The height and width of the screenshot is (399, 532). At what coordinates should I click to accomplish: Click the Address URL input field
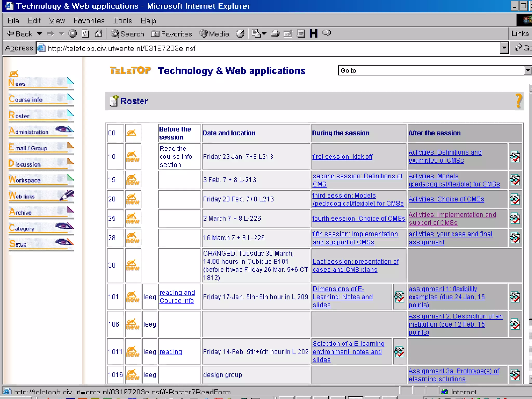click(260, 48)
